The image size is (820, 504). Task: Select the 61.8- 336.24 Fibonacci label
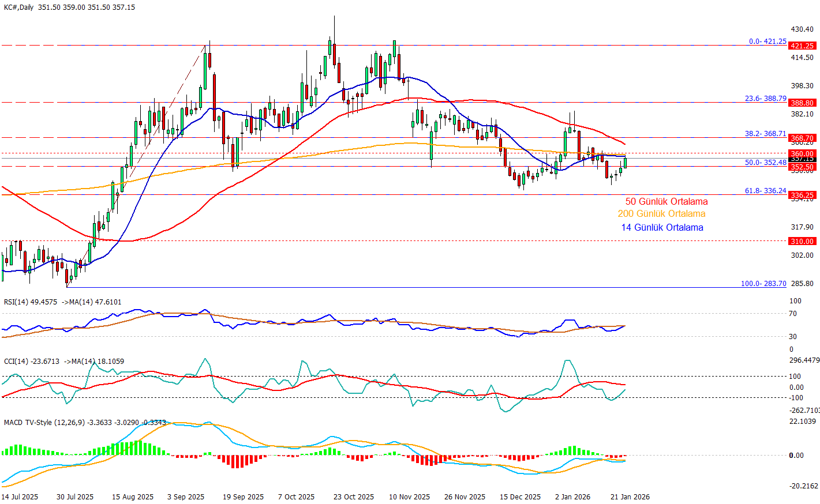point(765,191)
